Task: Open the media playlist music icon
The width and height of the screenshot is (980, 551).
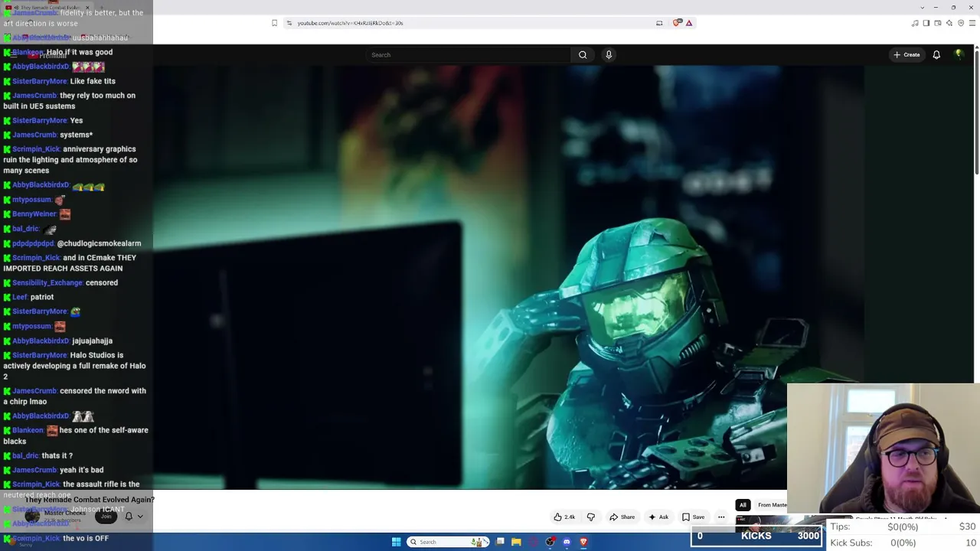Action: pos(915,23)
